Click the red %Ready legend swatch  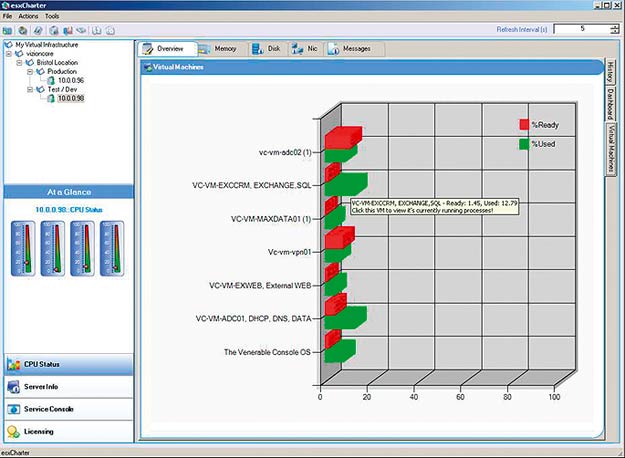[x=524, y=125]
